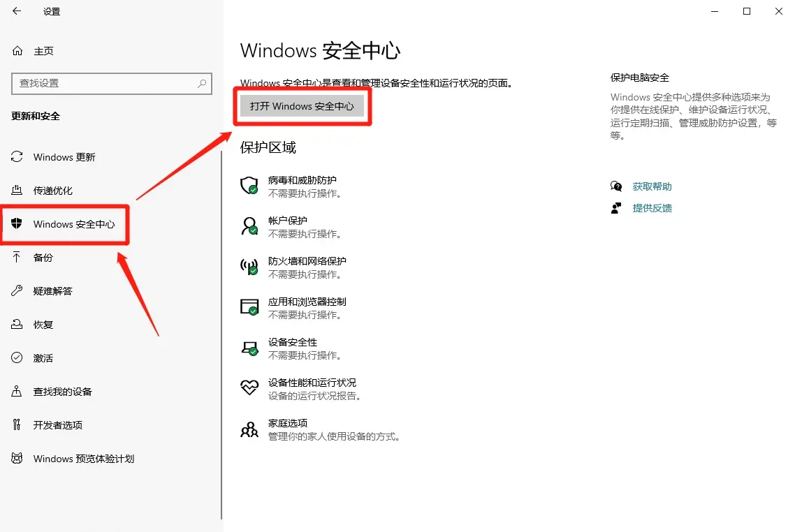Viewport: 795px width, 532px height.
Task: Click the Windows 安全中心 page title
Action: coord(321,51)
